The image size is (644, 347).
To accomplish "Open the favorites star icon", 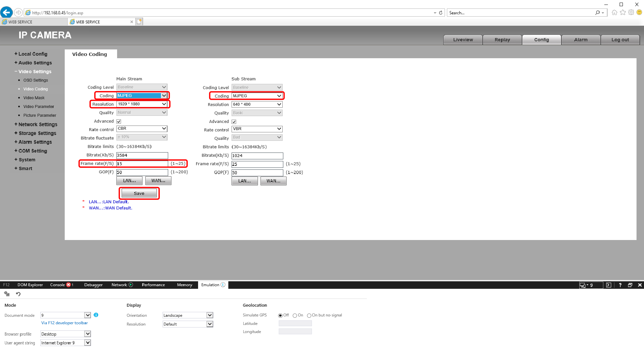I will click(x=623, y=12).
